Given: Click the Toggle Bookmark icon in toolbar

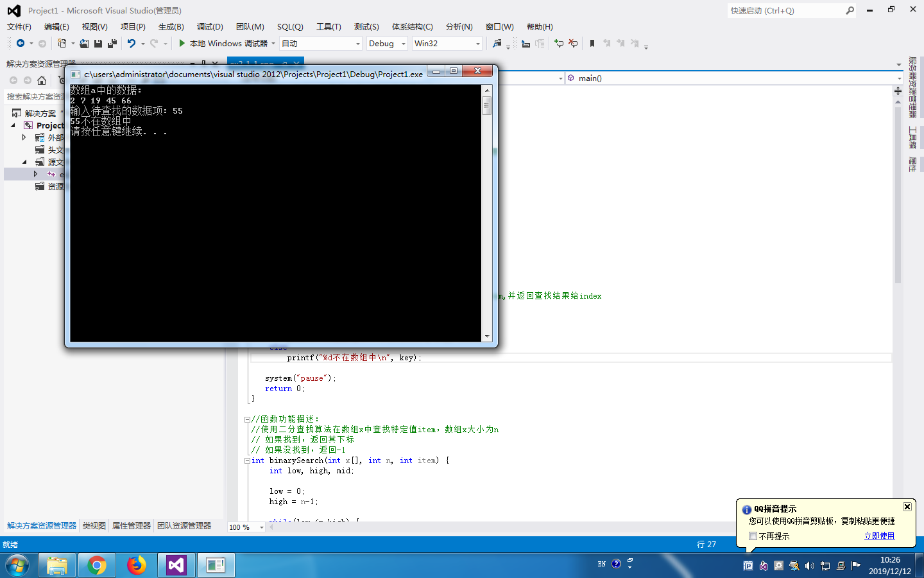Looking at the screenshot, I should (592, 44).
